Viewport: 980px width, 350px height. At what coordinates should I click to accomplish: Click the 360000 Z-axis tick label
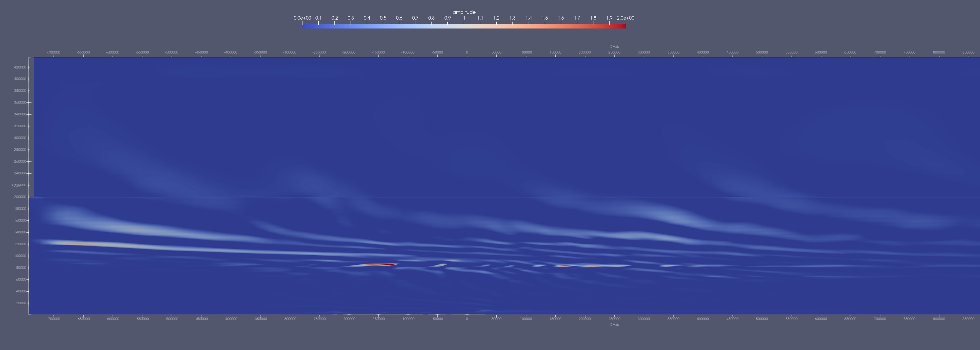tap(20, 102)
